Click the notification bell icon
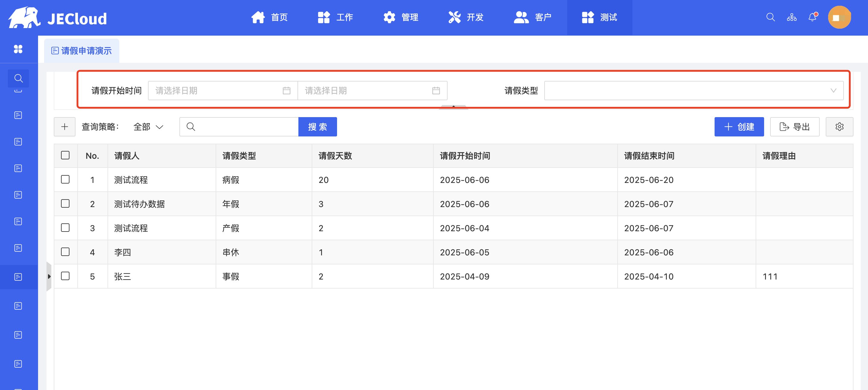This screenshot has width=868, height=390. tap(812, 17)
